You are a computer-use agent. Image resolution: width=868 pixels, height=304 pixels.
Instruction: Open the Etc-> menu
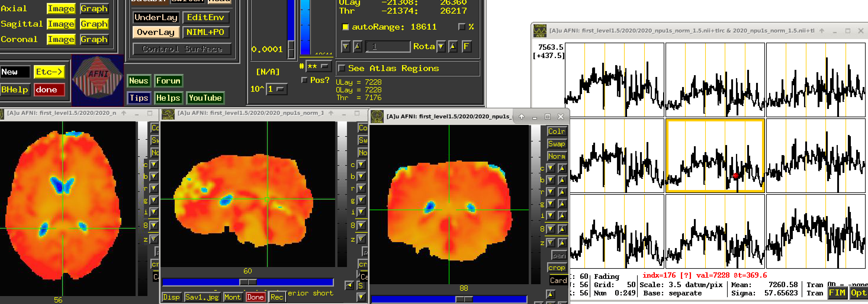coord(49,72)
